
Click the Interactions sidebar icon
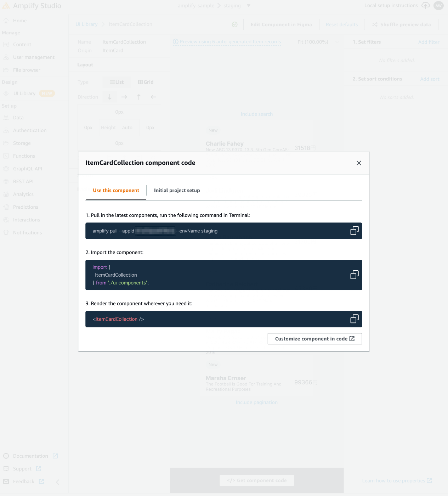point(6,220)
